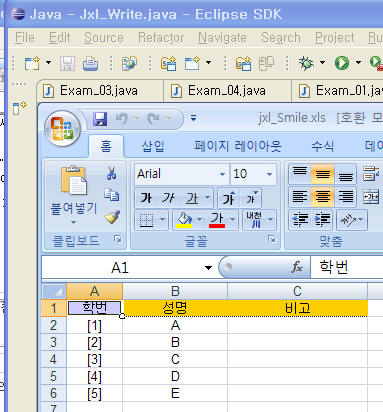Click the formula bar showing 학번
The height and width of the screenshot is (412, 383).
[x=347, y=267]
